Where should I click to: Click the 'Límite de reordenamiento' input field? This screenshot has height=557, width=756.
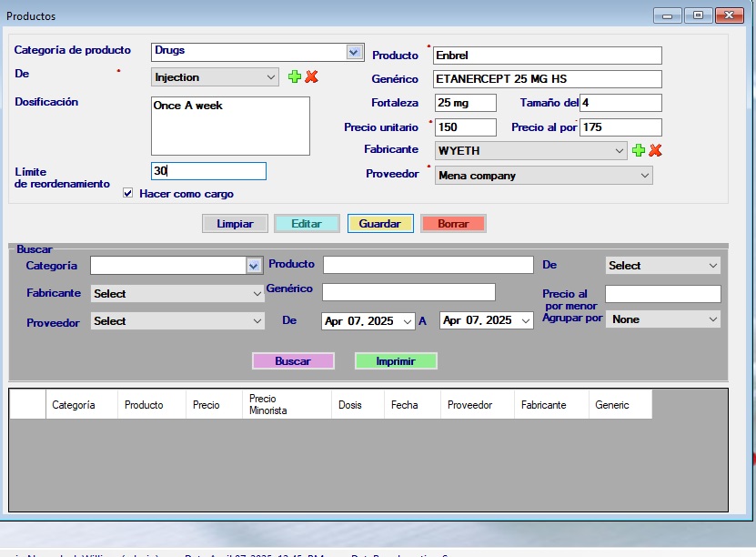pos(208,171)
